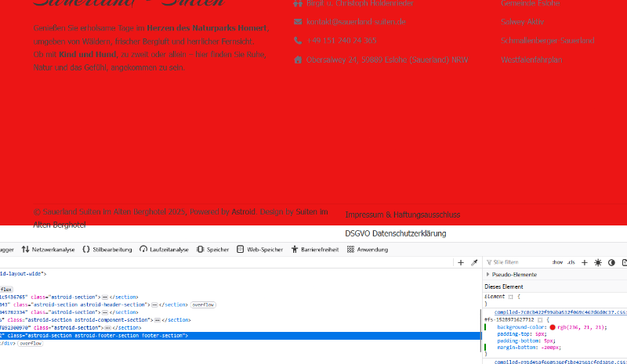
Task: Expand the Pseudo-Elemente section
Action: tap(489, 275)
